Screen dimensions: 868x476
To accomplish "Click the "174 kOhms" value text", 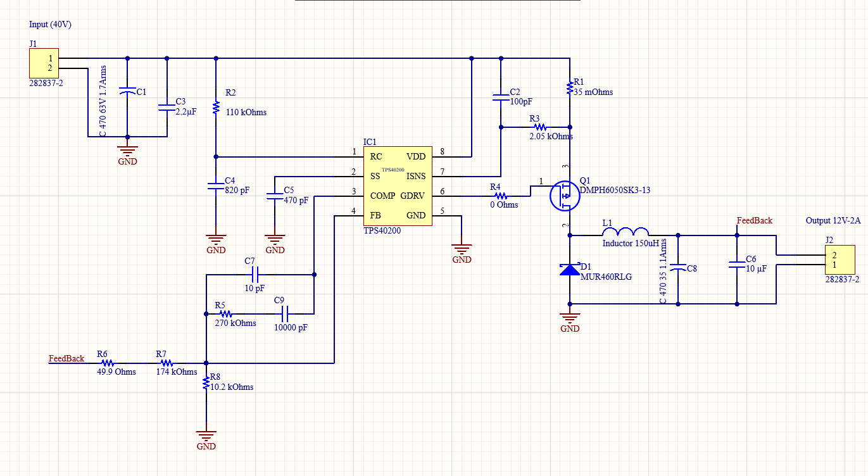I will (x=177, y=372).
